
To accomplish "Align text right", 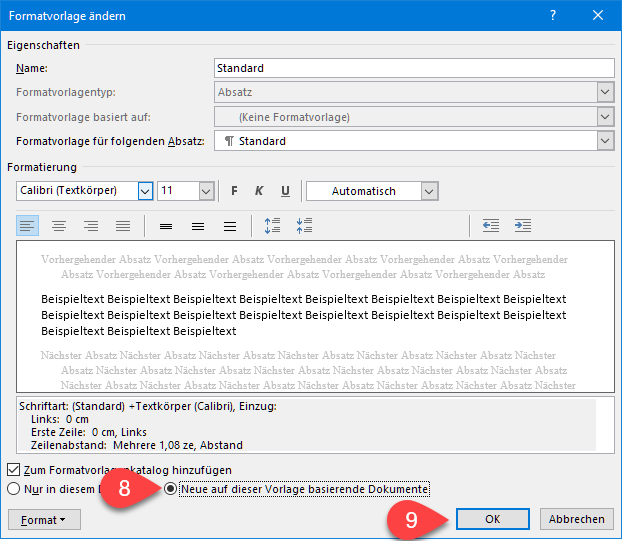I will click(91, 226).
